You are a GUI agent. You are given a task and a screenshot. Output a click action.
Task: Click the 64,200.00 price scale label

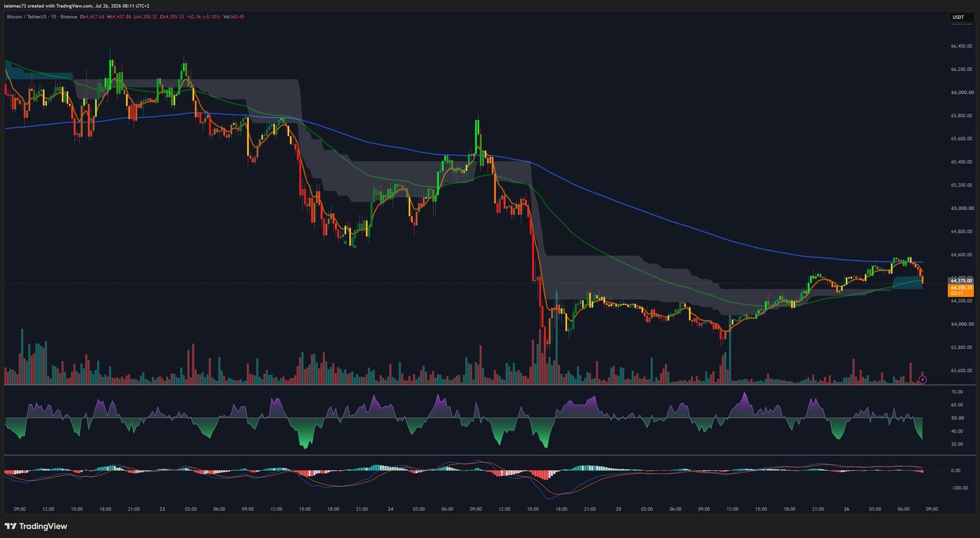pos(961,301)
